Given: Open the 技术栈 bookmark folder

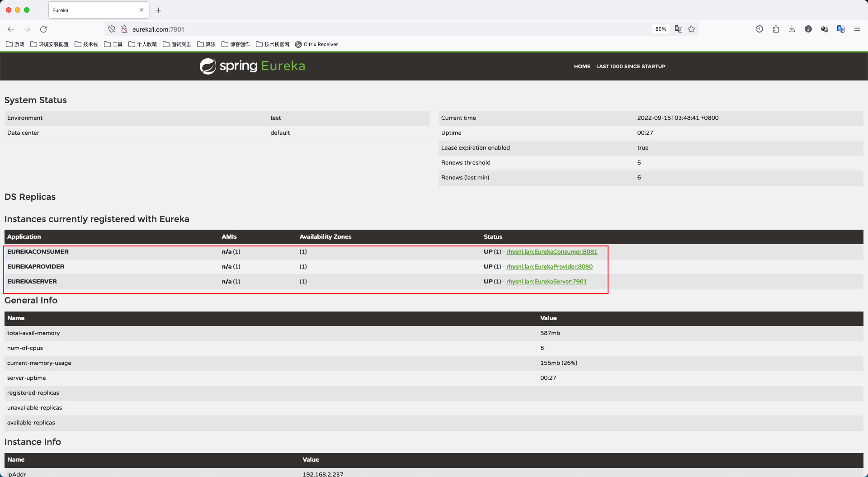Looking at the screenshot, I should pyautogui.click(x=86, y=44).
